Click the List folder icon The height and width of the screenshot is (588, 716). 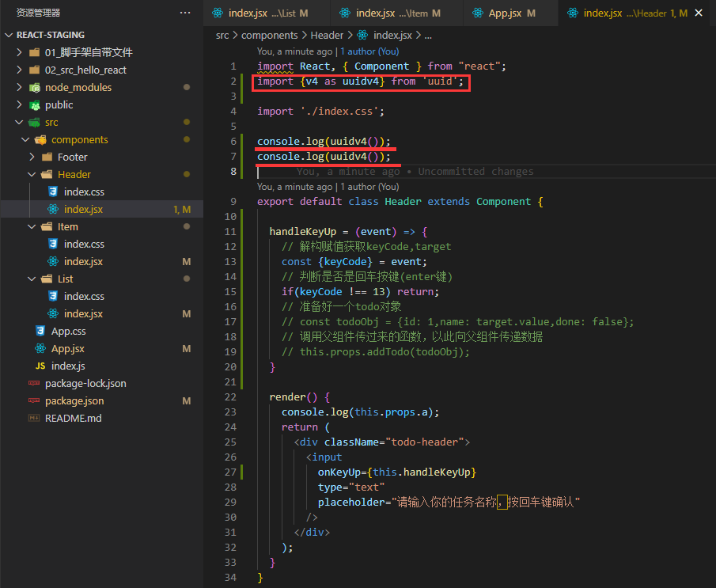point(47,279)
